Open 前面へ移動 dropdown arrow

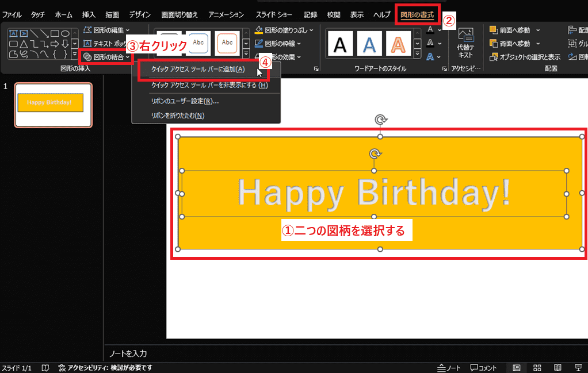pyautogui.click(x=538, y=30)
